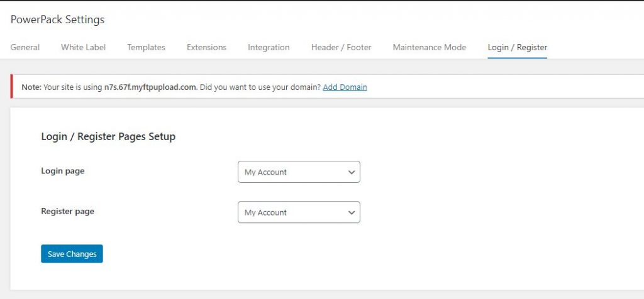Click the active Login / Register tab
The height and width of the screenshot is (299, 644).
point(517,47)
